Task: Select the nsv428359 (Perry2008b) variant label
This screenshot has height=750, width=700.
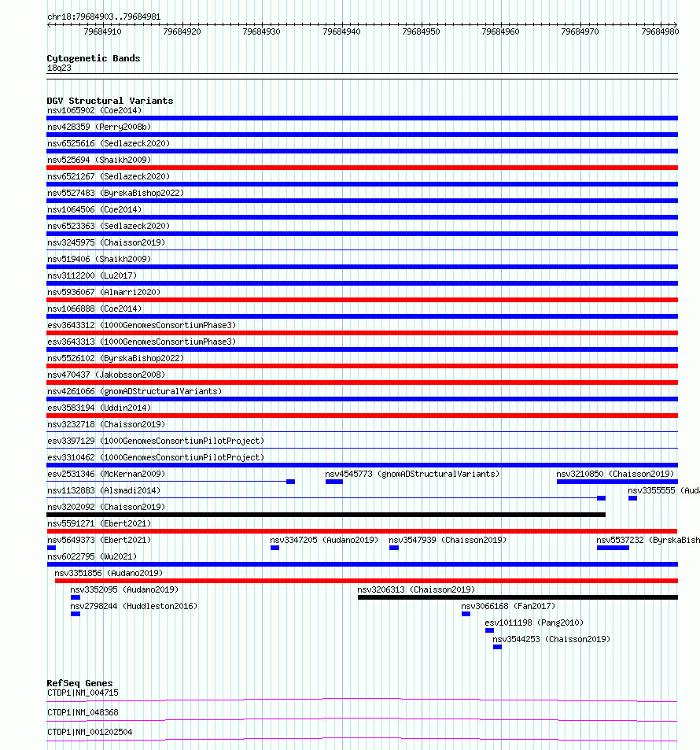Action: pos(99,127)
